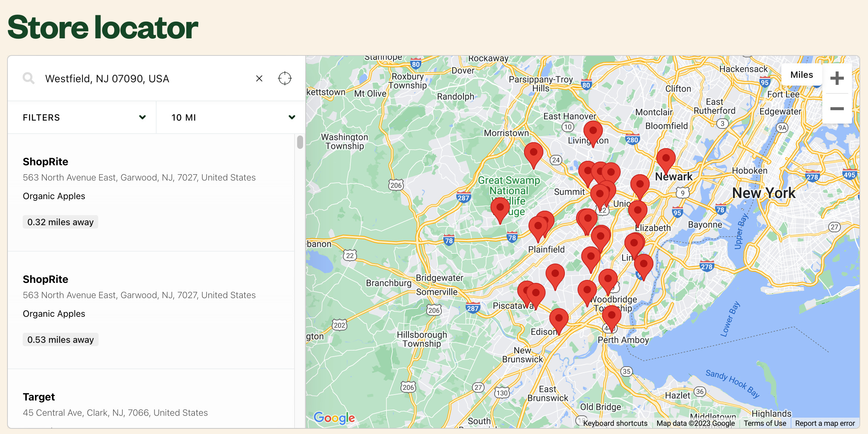The width and height of the screenshot is (868, 434).
Task: Click the right-hand map pin near Piscataway
Action: [536, 296]
